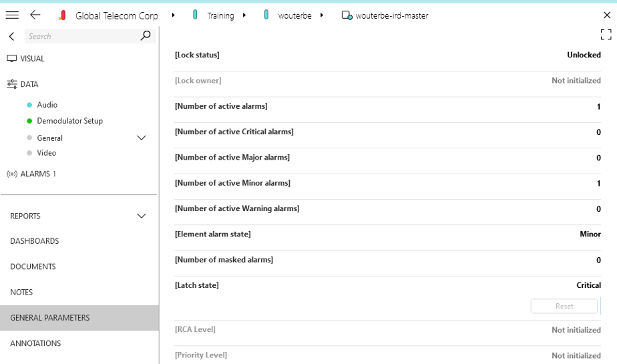Collapse sidebar with left chevron
This screenshot has width=617, height=364.
pos(12,36)
